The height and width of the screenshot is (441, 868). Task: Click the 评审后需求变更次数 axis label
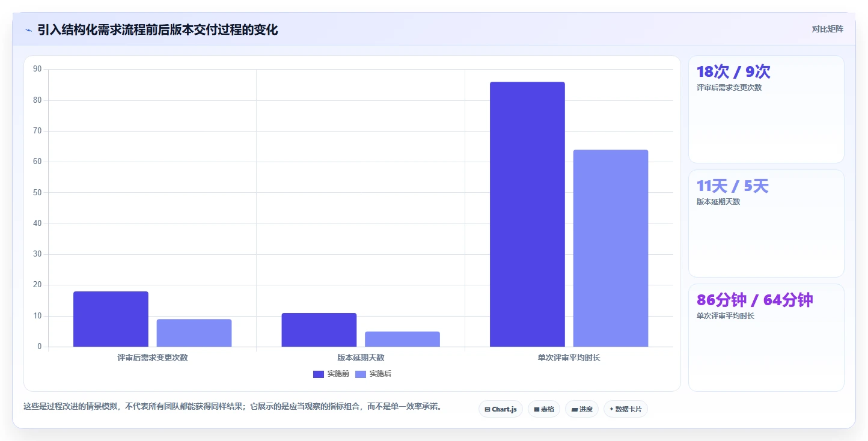click(x=153, y=357)
